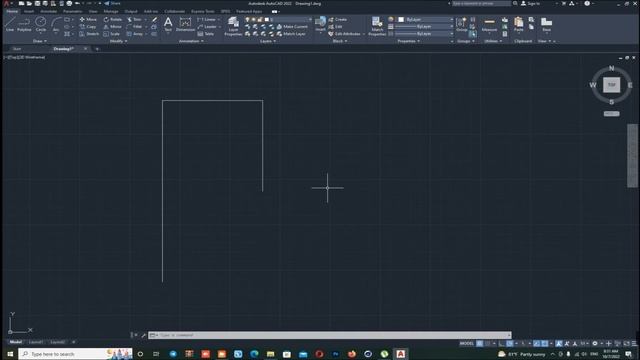Switch to the Start file tab
Screen dimensions: 640x360
coord(17,49)
